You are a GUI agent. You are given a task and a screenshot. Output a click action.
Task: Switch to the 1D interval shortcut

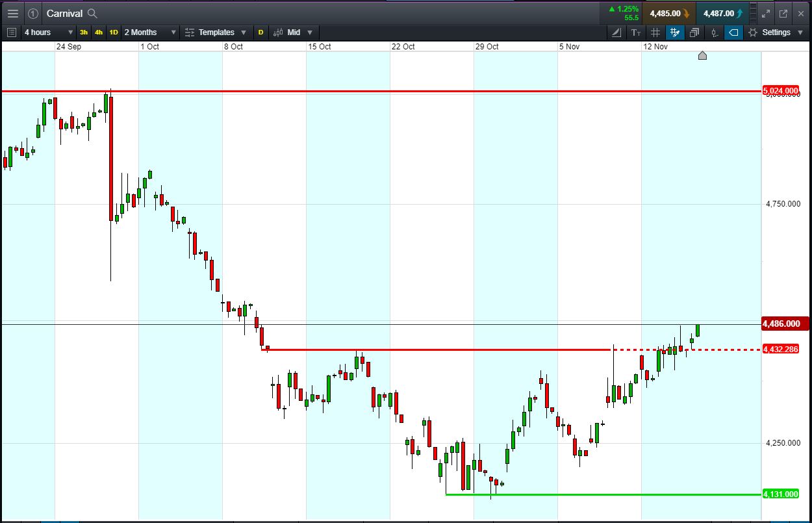coord(114,32)
